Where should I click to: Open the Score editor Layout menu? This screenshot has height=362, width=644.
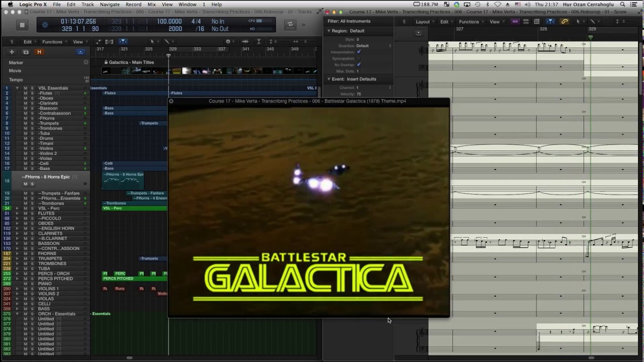click(x=425, y=22)
